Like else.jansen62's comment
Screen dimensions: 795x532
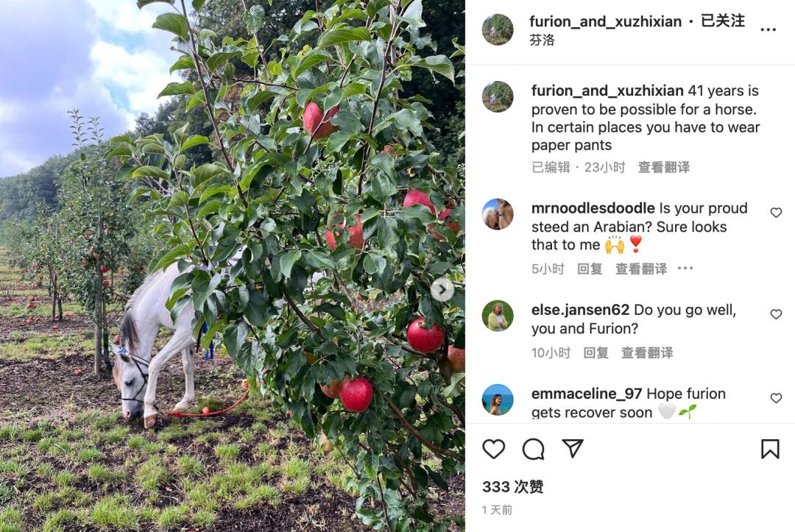coord(776,315)
